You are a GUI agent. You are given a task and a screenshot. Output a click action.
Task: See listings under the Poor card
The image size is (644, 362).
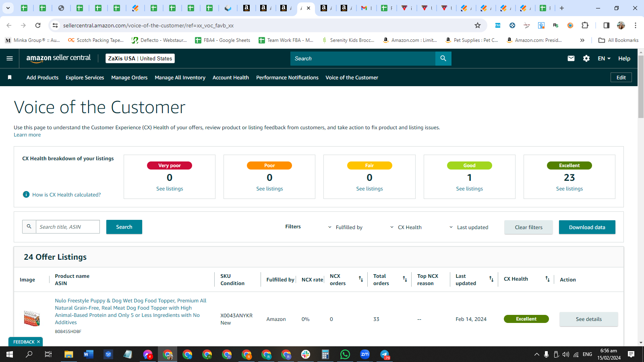tap(269, 188)
